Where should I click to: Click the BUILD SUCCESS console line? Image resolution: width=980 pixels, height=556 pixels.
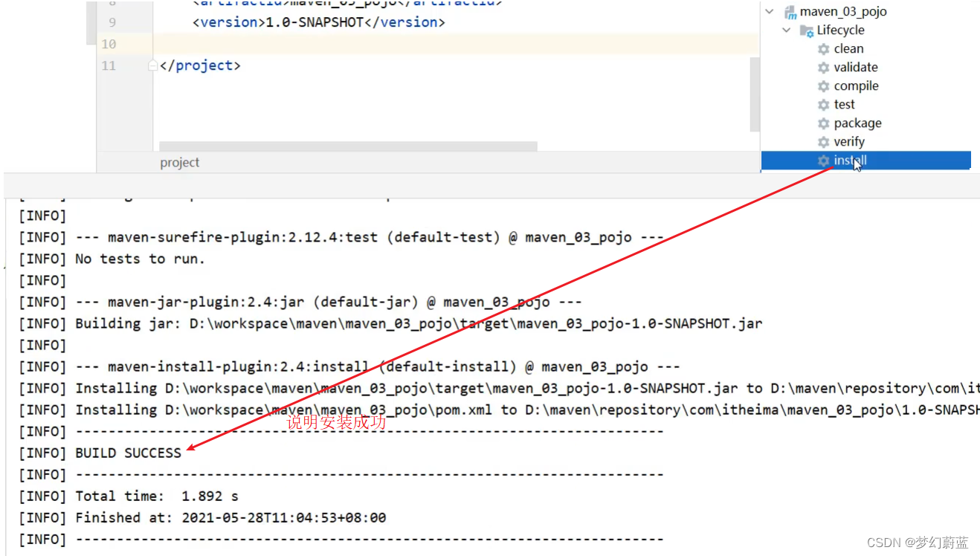click(x=100, y=453)
